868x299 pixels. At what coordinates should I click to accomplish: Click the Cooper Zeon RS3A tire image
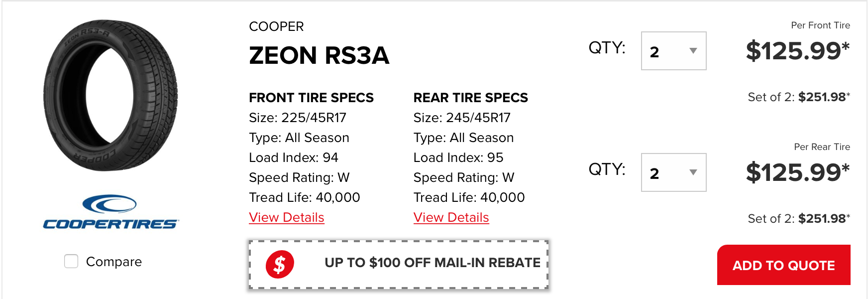(110, 95)
